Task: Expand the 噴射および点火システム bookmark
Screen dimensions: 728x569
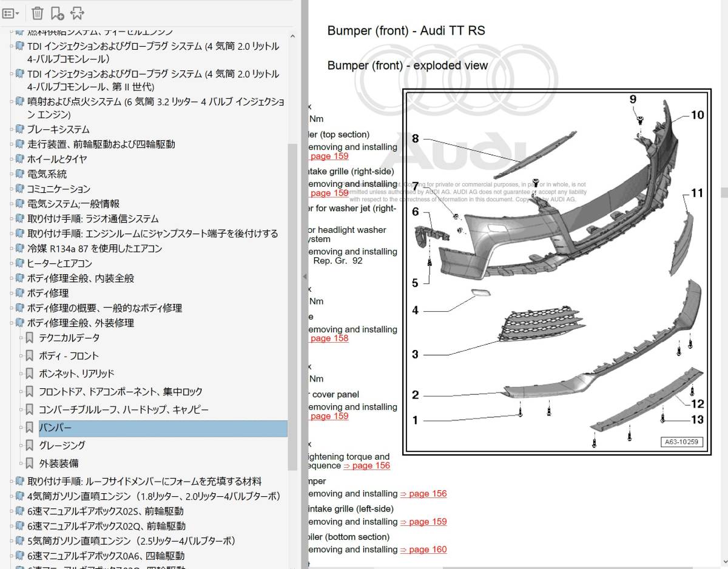Action: point(12,102)
